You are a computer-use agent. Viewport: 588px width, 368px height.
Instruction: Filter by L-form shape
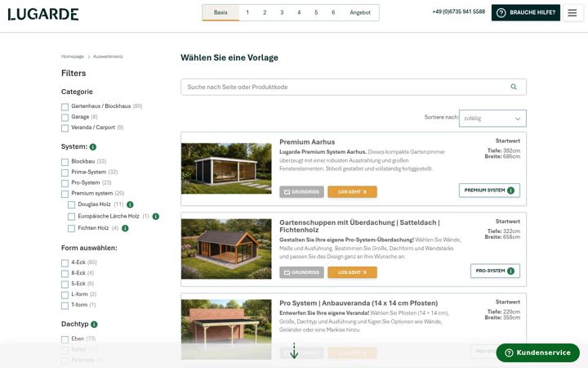pyautogui.click(x=65, y=294)
